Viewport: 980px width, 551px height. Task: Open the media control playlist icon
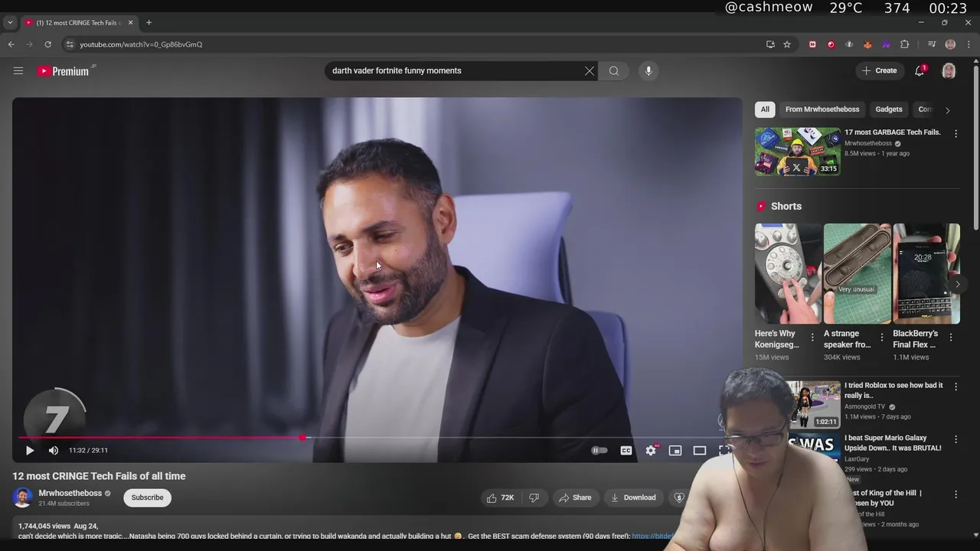[x=932, y=44]
